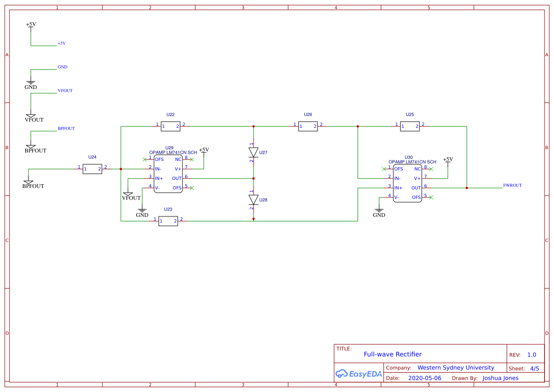This screenshot has height=392, width=554.
Task: Select resistor component U24
Action: 92,169
